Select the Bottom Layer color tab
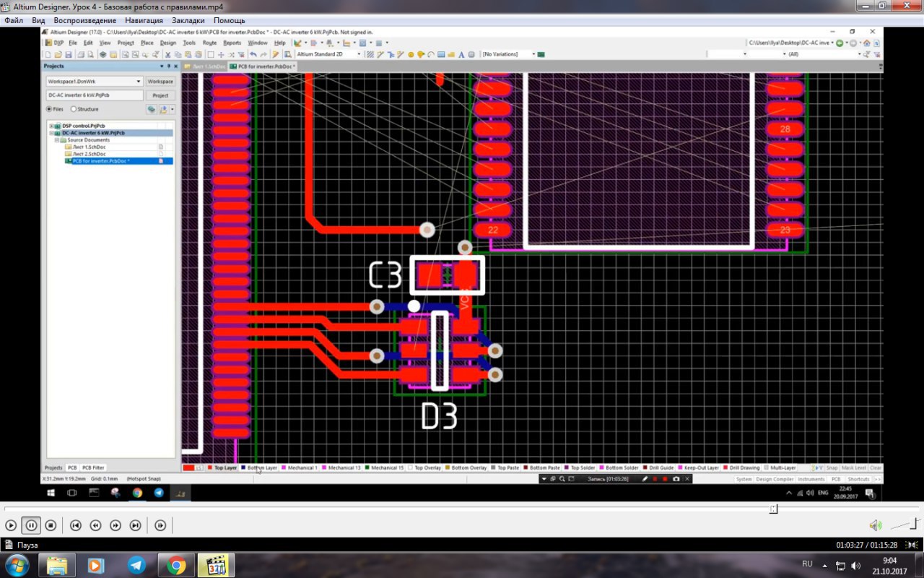The image size is (924, 578). tap(259, 467)
